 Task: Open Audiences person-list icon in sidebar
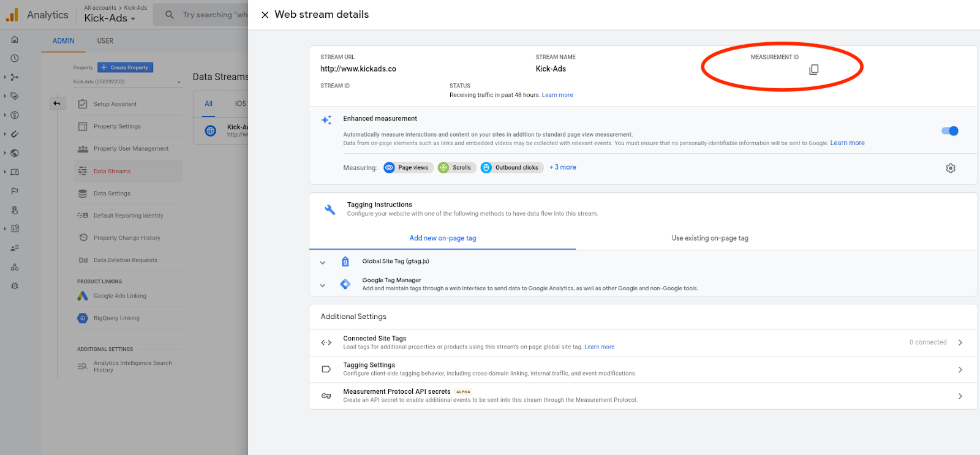point(15,248)
